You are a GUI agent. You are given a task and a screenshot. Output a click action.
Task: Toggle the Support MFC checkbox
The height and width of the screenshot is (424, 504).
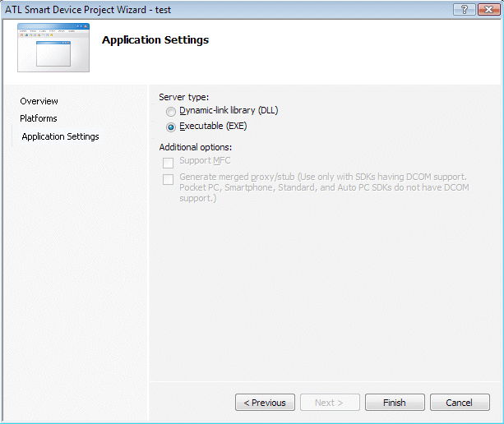click(168, 163)
